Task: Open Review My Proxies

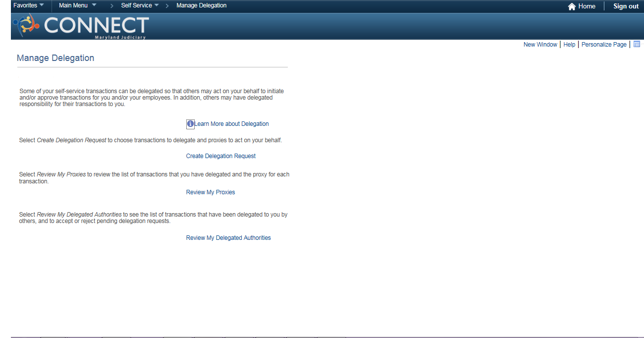Action: (211, 192)
